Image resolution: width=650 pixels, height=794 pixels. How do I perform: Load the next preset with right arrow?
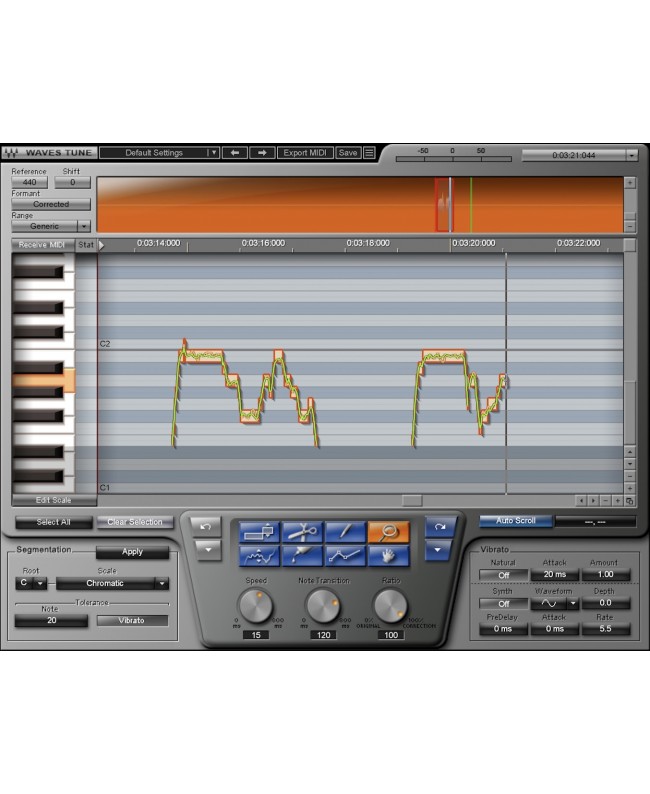[x=262, y=152]
